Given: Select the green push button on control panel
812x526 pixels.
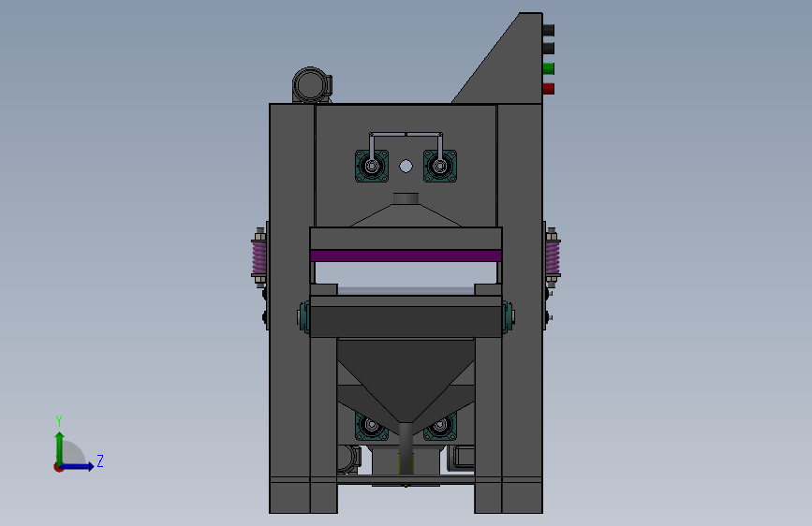Looking at the screenshot, I should click(x=549, y=68).
